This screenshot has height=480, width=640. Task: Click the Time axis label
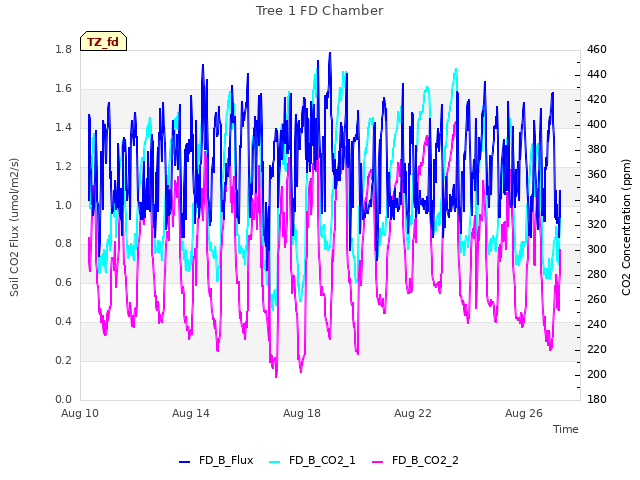pos(566,429)
